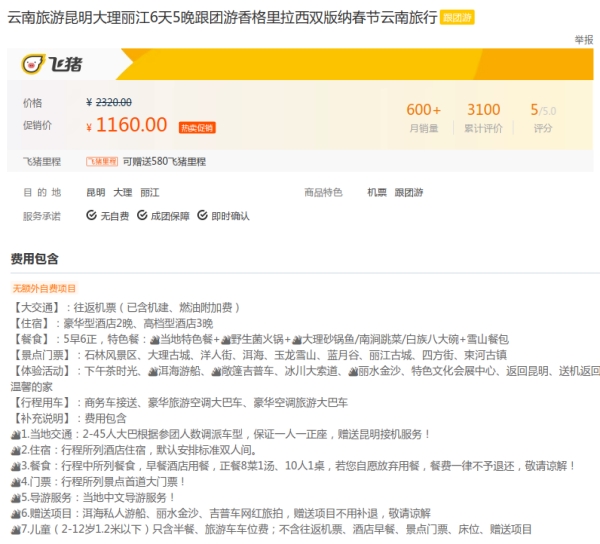Click the checkmark icon beside 无自费
The image size is (600, 544).
91,215
